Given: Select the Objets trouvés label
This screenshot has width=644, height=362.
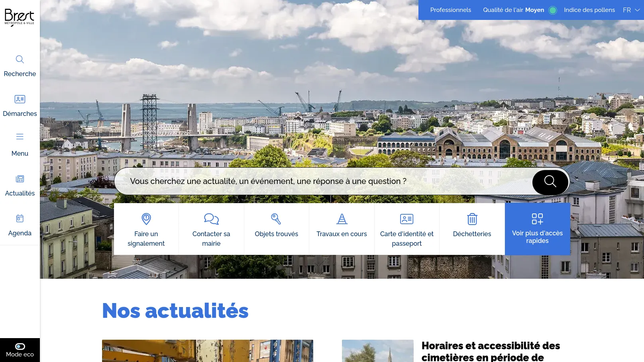Looking at the screenshot, I should [277, 234].
